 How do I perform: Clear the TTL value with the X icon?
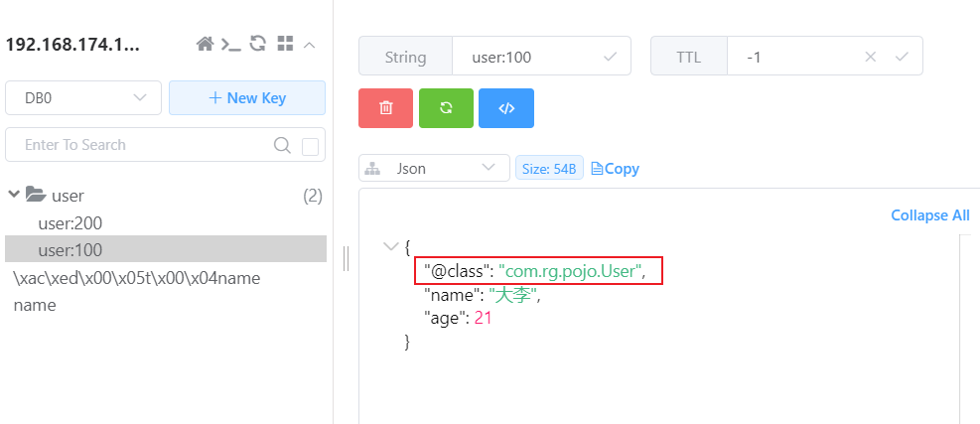tap(871, 57)
